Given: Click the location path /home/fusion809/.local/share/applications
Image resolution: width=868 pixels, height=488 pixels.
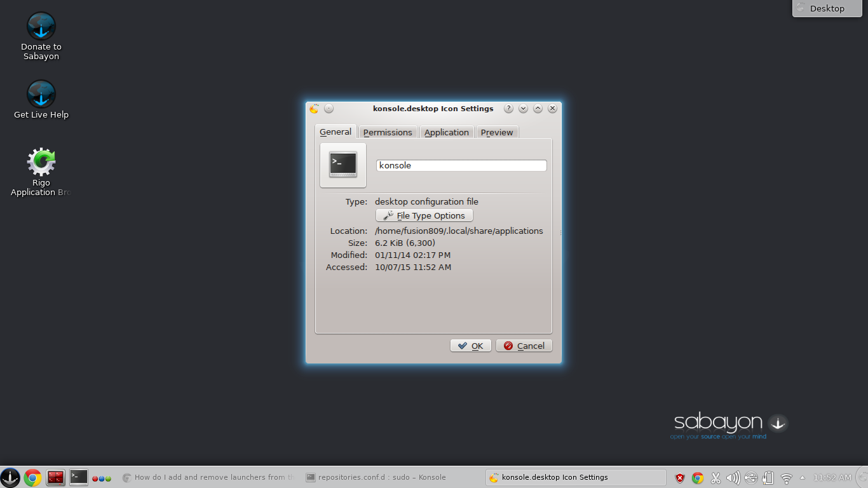Looking at the screenshot, I should pyautogui.click(x=459, y=231).
